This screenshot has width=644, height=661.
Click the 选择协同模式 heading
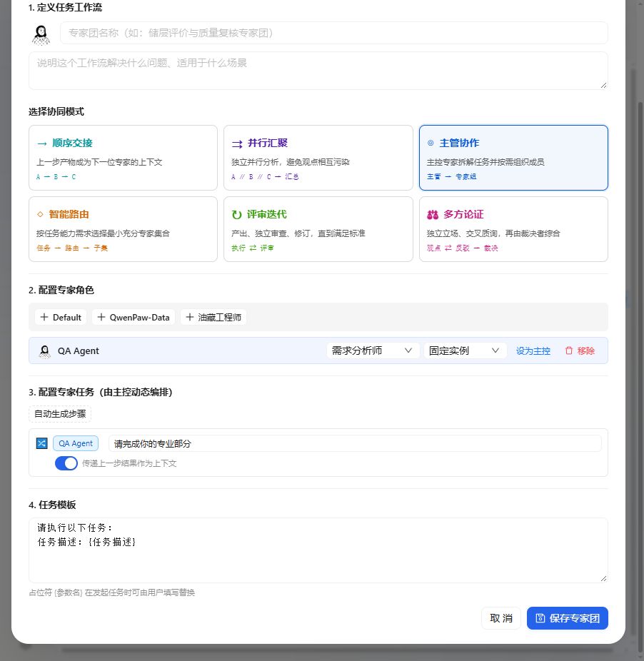[56, 111]
